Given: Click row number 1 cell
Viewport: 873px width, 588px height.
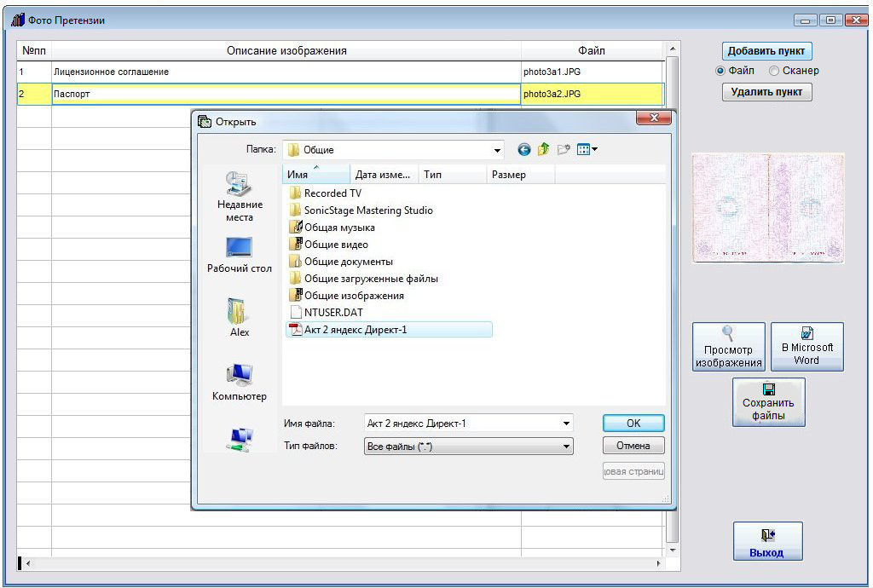Looking at the screenshot, I should [x=34, y=72].
